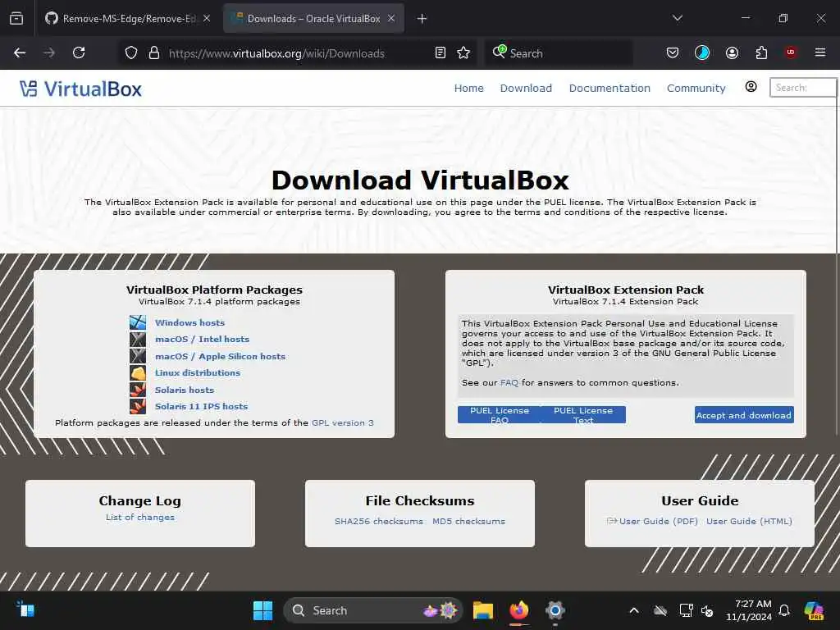Open the GPL version 3 link

342,422
